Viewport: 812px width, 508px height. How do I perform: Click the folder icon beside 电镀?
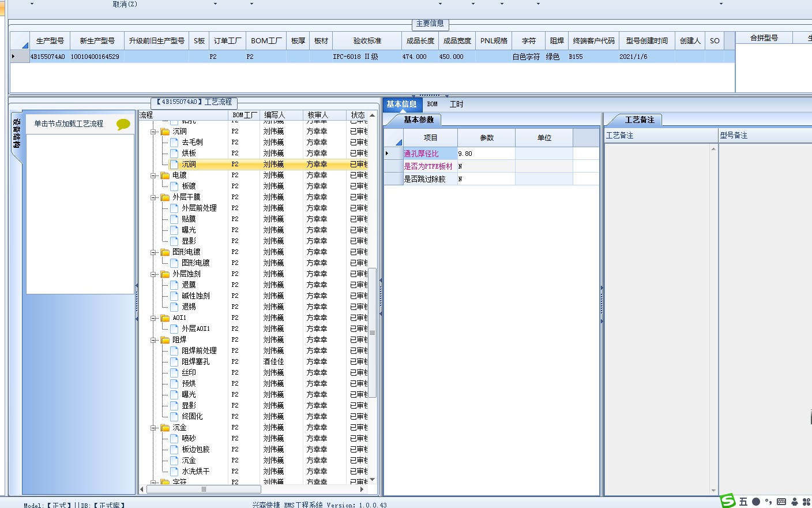coord(166,175)
